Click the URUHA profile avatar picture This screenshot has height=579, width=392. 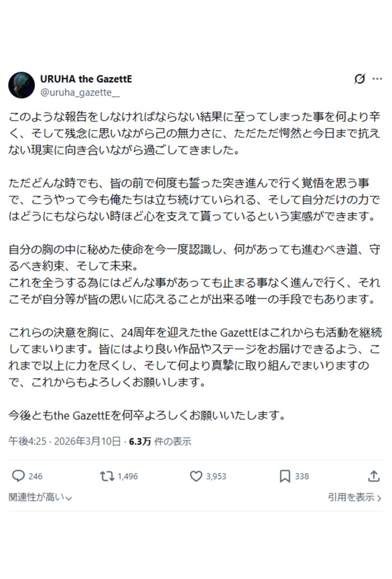click(x=22, y=85)
